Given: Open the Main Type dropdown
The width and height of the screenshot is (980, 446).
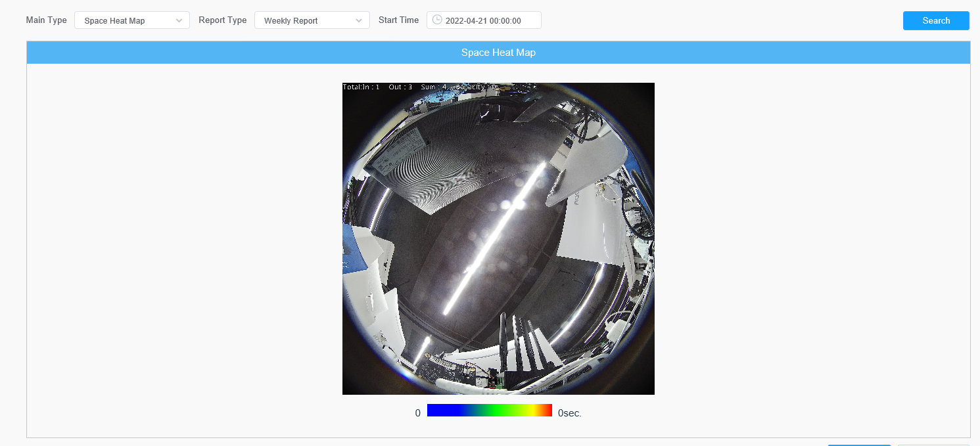Looking at the screenshot, I should pyautogui.click(x=132, y=20).
